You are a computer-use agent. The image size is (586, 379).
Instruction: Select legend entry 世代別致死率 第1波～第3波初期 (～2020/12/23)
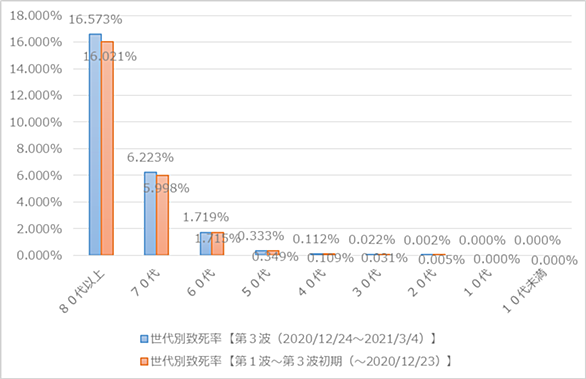(x=296, y=361)
